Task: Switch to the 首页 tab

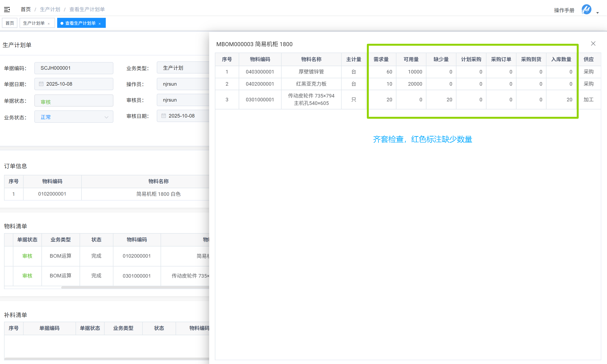Action: (10, 23)
